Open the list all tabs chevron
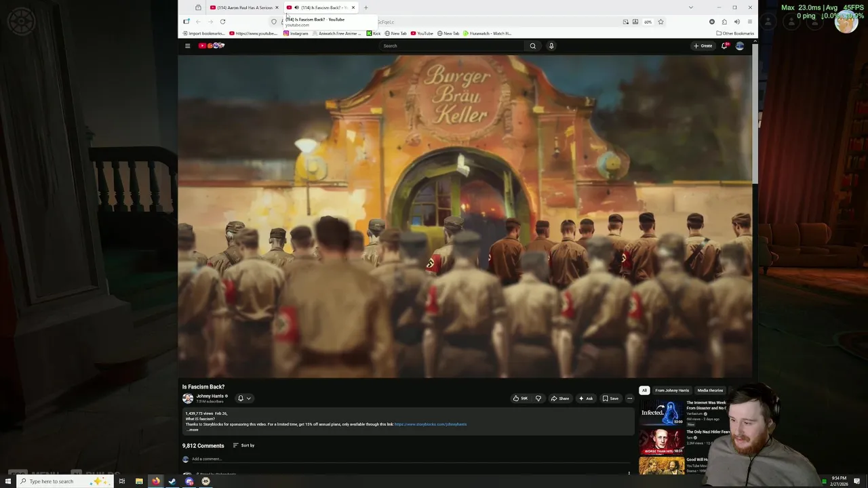This screenshot has height=488, width=868. (690, 7)
